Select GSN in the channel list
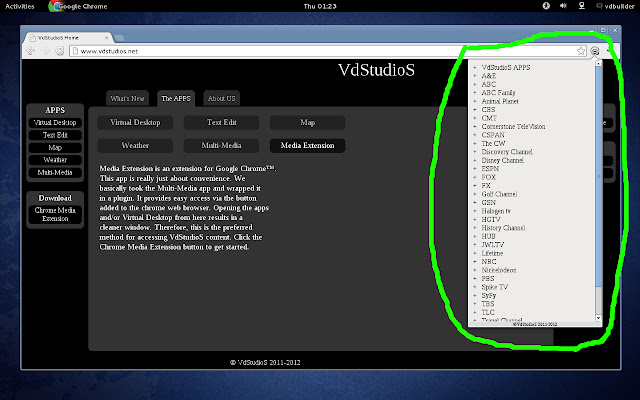Viewport: 640px width, 400px height. point(489,202)
